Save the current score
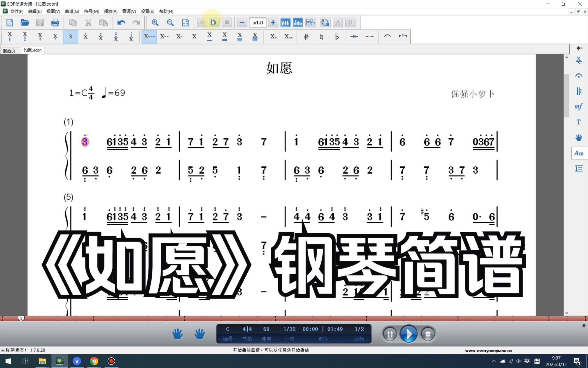 coord(40,22)
